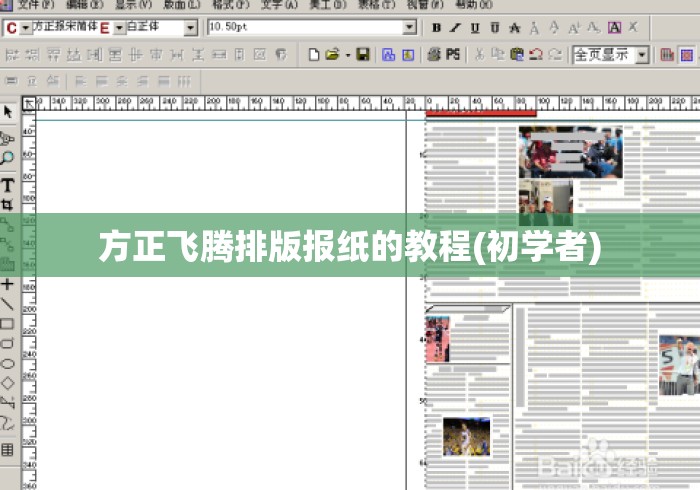Image resolution: width=700 pixels, height=490 pixels.
Task: Open the 全页显示 zoom dropdown
Action: pyautogui.click(x=642, y=55)
